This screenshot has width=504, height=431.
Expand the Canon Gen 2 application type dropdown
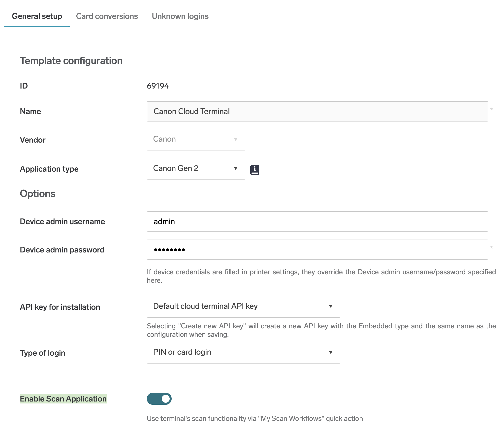coord(196,168)
